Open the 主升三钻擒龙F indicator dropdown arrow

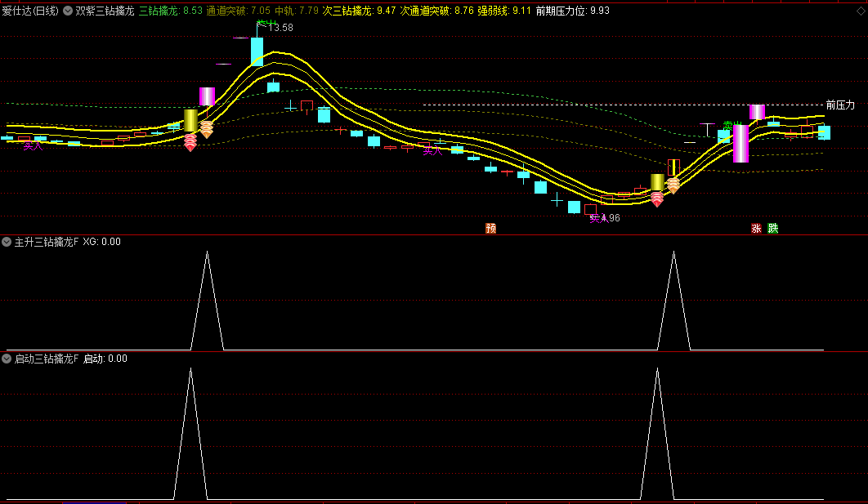[7, 242]
